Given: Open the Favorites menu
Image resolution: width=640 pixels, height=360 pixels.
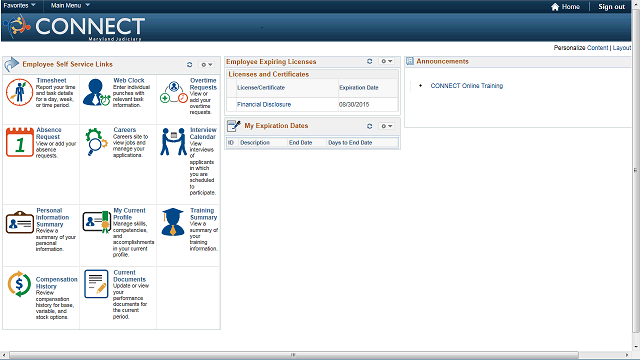Looking at the screenshot, I should [19, 6].
